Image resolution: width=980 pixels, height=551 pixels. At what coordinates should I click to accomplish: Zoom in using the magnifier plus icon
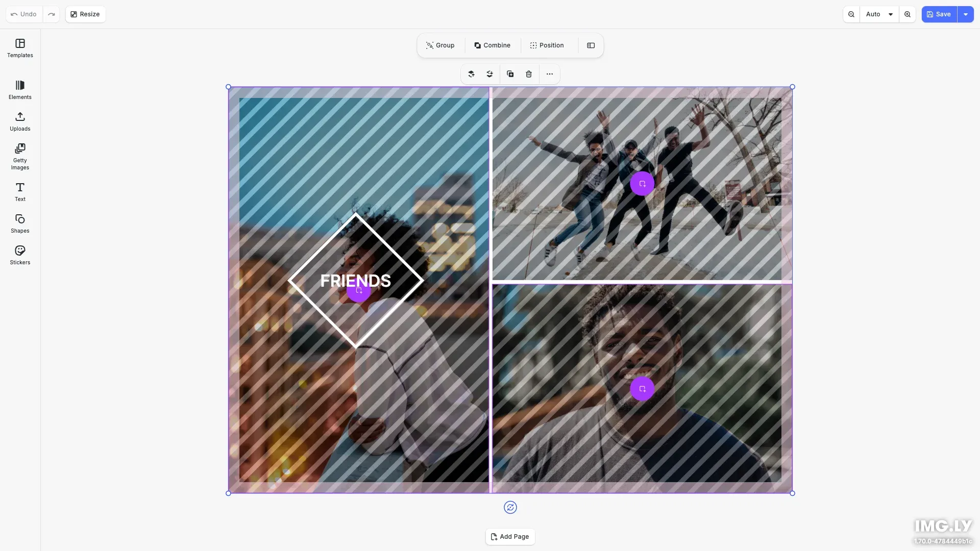908,14
